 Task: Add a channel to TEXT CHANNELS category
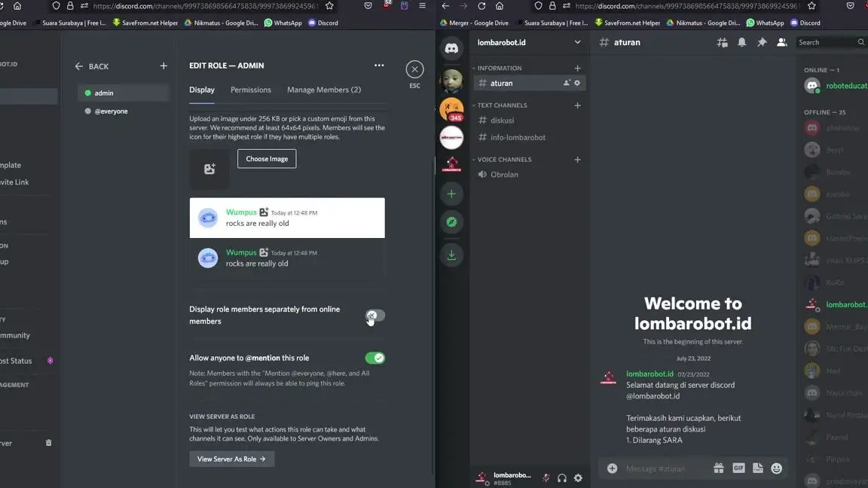point(577,105)
